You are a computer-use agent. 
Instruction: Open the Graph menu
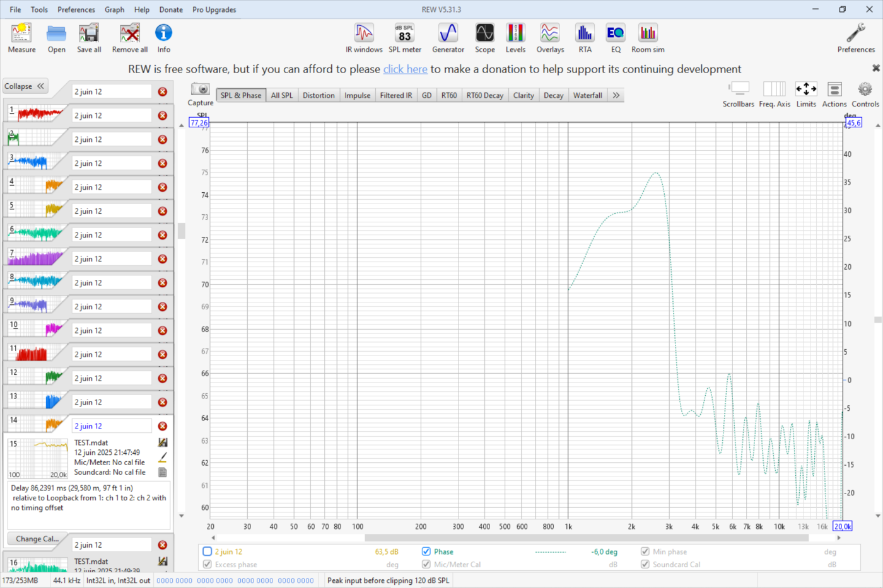click(x=114, y=9)
